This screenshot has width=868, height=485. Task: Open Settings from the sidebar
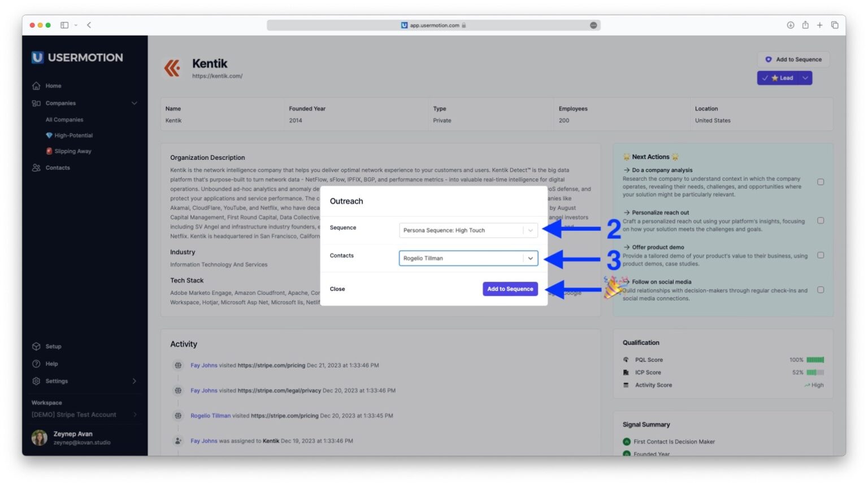pos(36,381)
